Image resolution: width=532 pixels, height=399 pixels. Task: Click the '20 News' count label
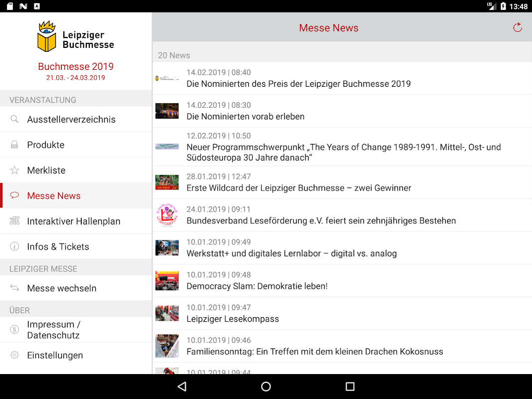tap(174, 55)
